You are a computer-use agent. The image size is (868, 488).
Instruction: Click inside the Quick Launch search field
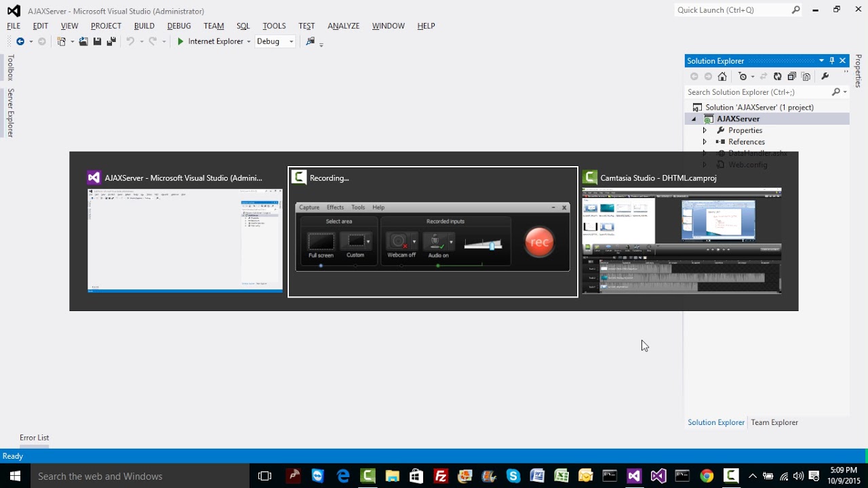(x=732, y=10)
